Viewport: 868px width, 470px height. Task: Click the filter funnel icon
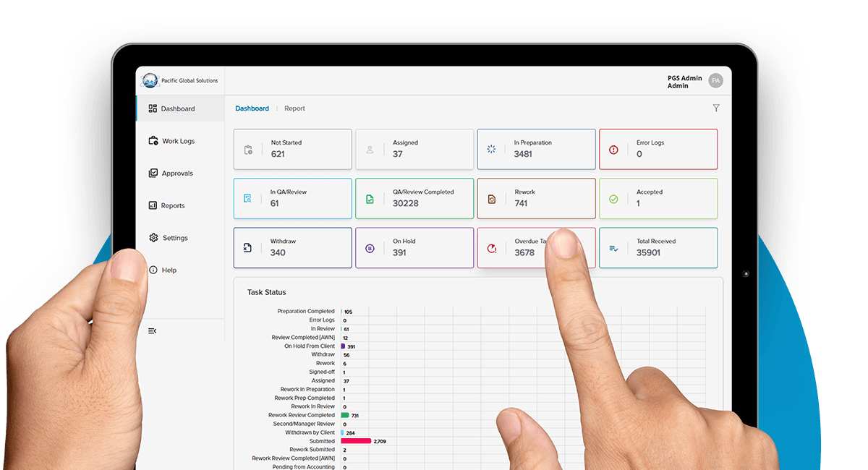[x=716, y=108]
